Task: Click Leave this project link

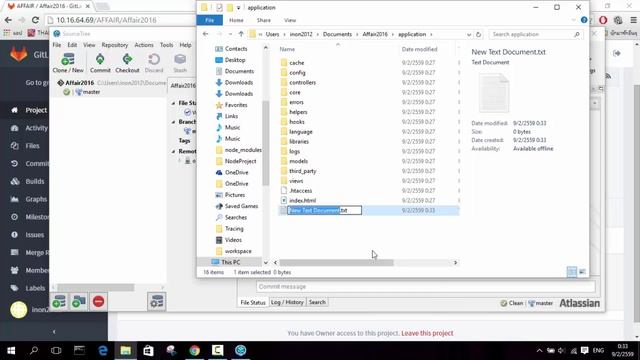Action: tap(427, 333)
